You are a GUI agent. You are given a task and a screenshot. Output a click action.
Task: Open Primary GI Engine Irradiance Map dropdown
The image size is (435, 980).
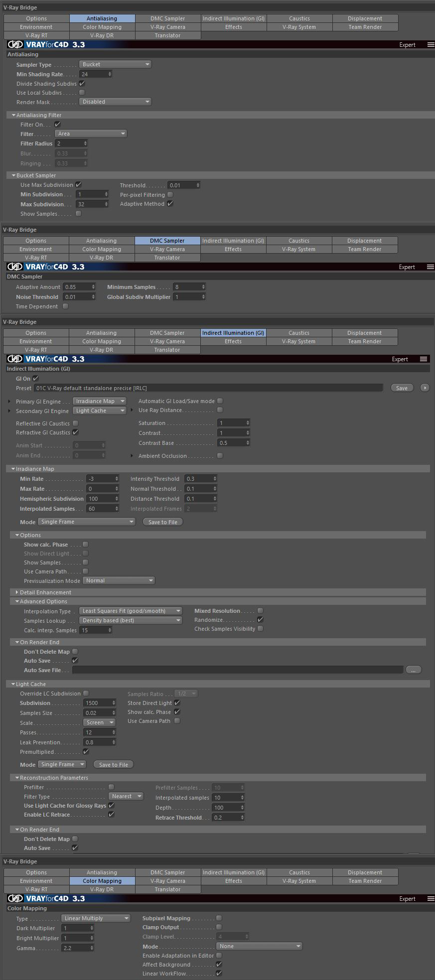coord(99,401)
